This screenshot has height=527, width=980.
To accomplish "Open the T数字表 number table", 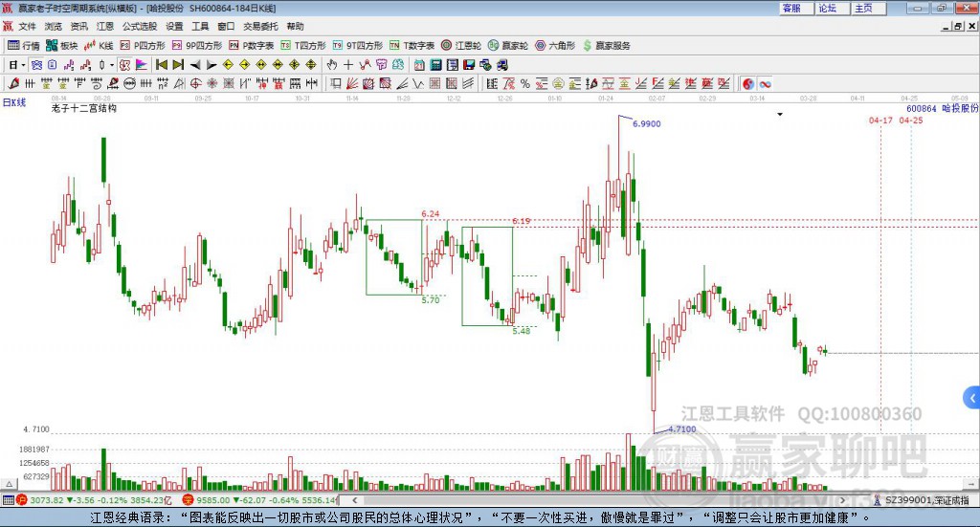I will [x=412, y=46].
